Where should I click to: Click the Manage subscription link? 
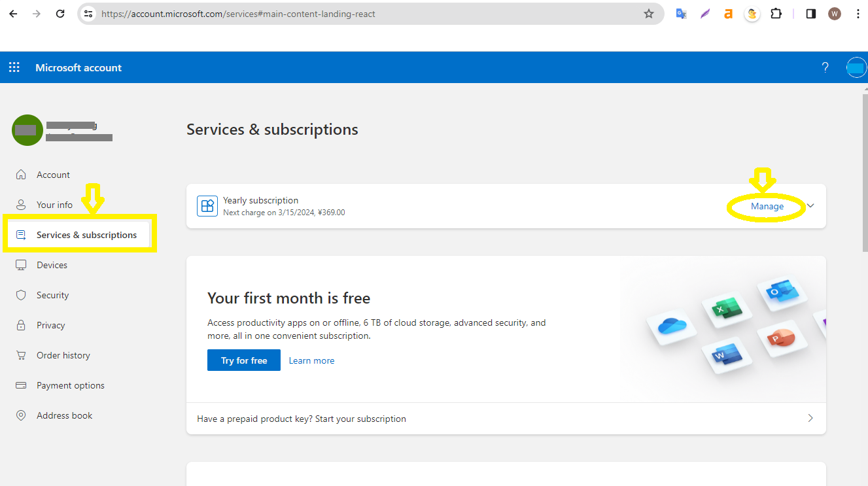click(767, 206)
